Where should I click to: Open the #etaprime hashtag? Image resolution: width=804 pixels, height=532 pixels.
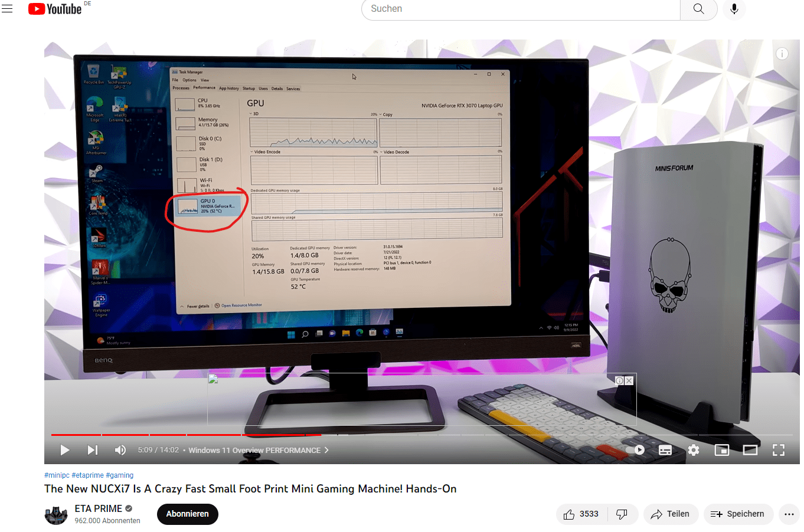tap(87, 475)
